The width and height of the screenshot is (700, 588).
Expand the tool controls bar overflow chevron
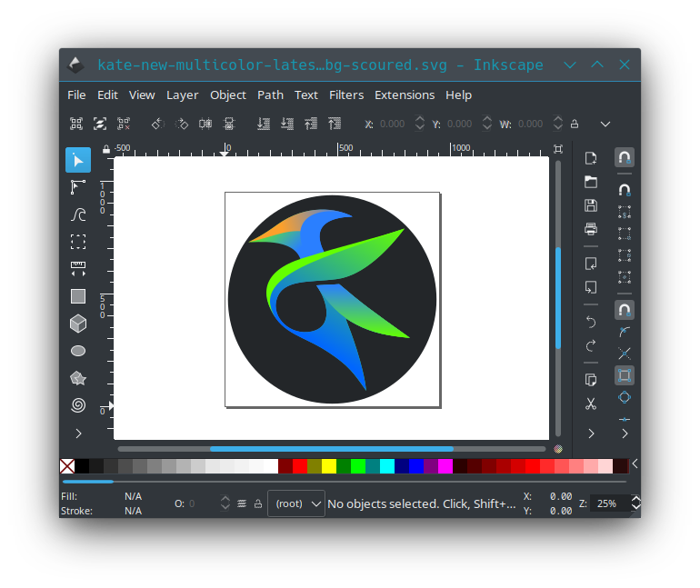(605, 124)
